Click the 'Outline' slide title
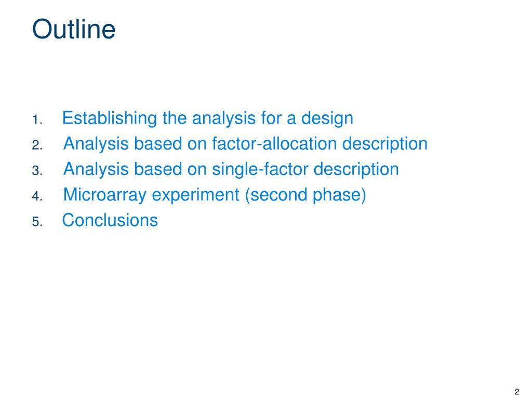 pos(74,29)
